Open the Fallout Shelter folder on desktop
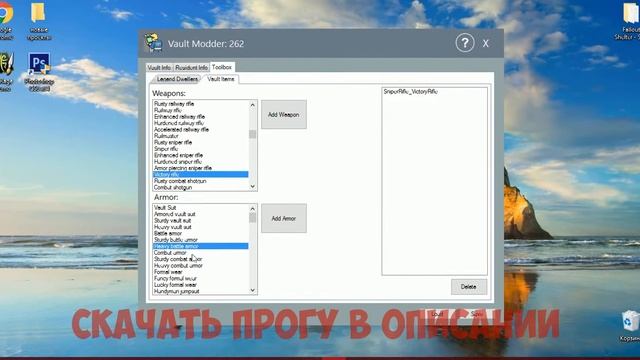This screenshot has height=360, width=640. coord(630,21)
